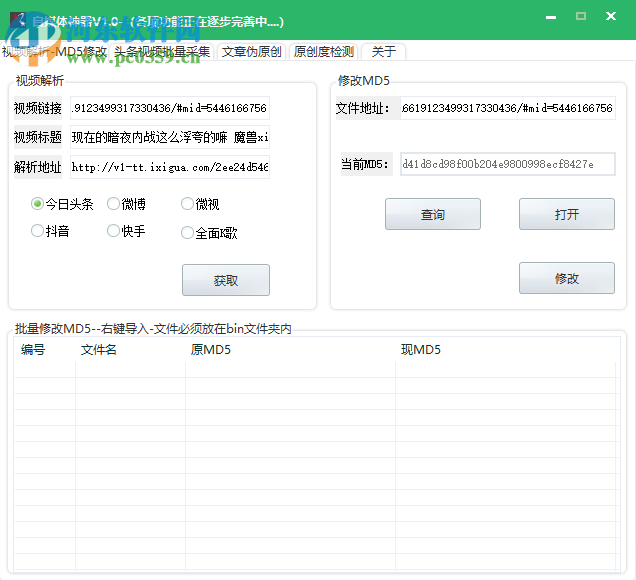Screen dimensions: 636x580
Task: Switch to the 视频解析-MD5修改 tab
Action: (x=54, y=52)
